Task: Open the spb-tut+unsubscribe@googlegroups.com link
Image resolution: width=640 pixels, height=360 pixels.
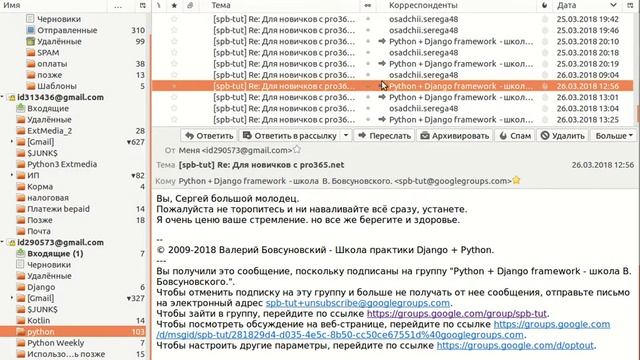Action: (x=358, y=303)
